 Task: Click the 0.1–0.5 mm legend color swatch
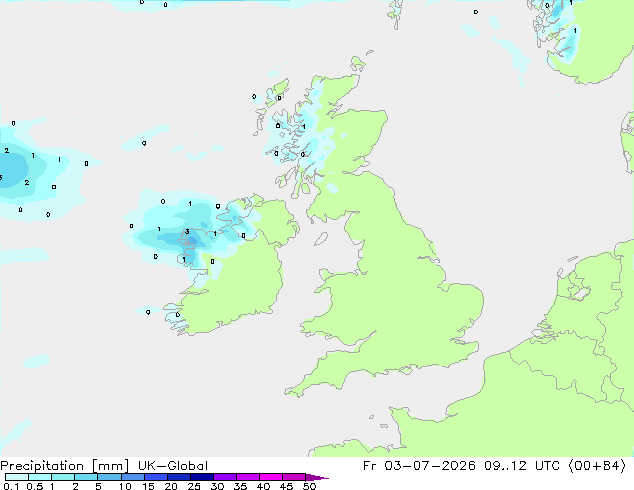pos(17,477)
